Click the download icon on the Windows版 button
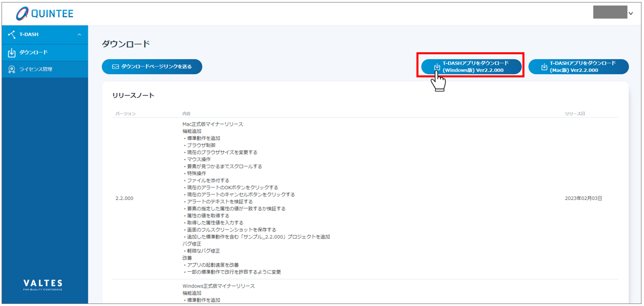Screen dimensions: 644x306 click(437, 67)
